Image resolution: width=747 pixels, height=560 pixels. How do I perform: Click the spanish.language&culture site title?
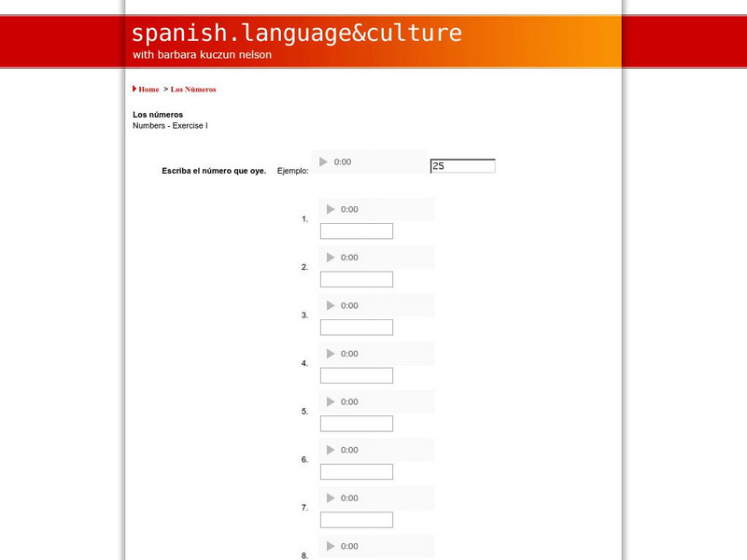pyautogui.click(x=297, y=34)
